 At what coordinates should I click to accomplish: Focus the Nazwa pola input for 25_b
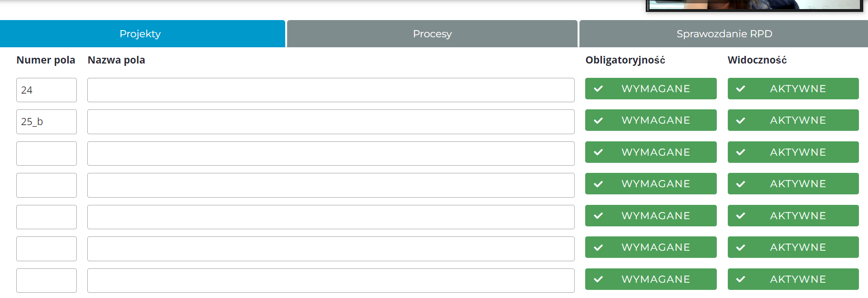(331, 122)
